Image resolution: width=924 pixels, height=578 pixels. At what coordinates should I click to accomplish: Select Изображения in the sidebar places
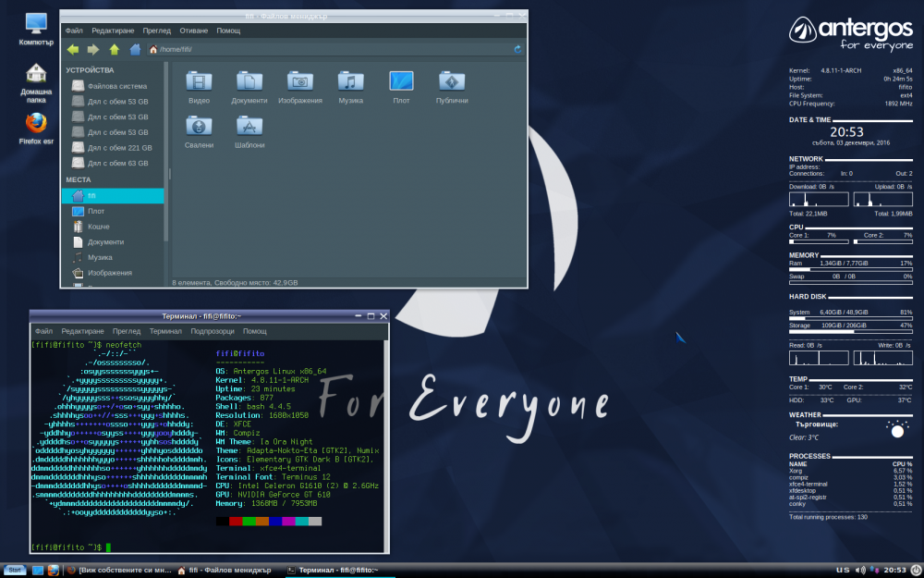tap(113, 273)
